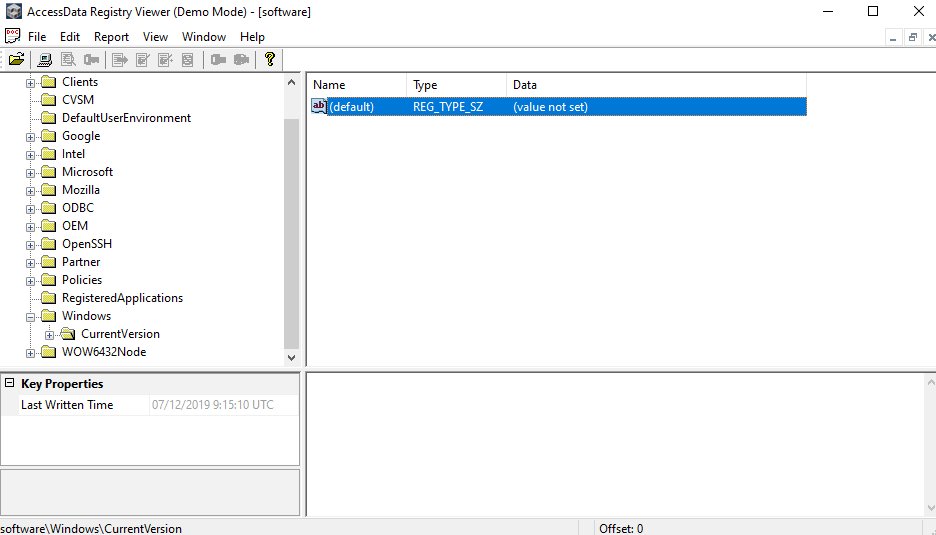Open the View menu
This screenshot has width=936, height=535.
[x=155, y=37]
